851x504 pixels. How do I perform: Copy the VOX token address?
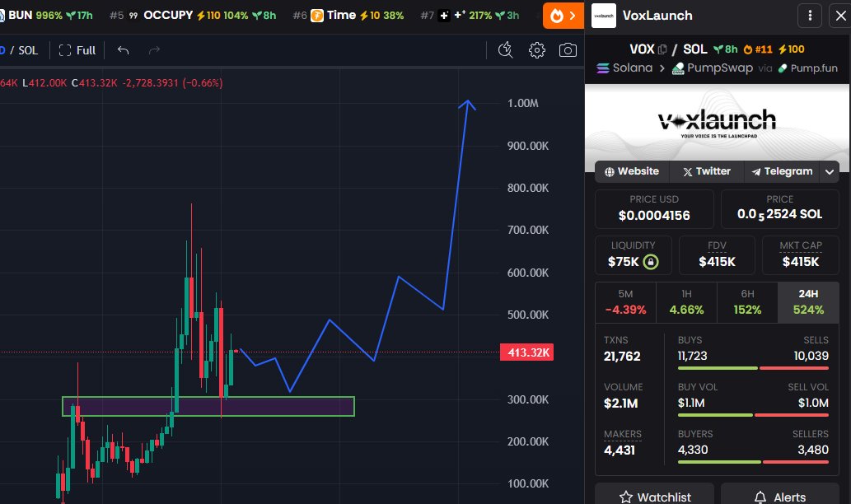(662, 49)
